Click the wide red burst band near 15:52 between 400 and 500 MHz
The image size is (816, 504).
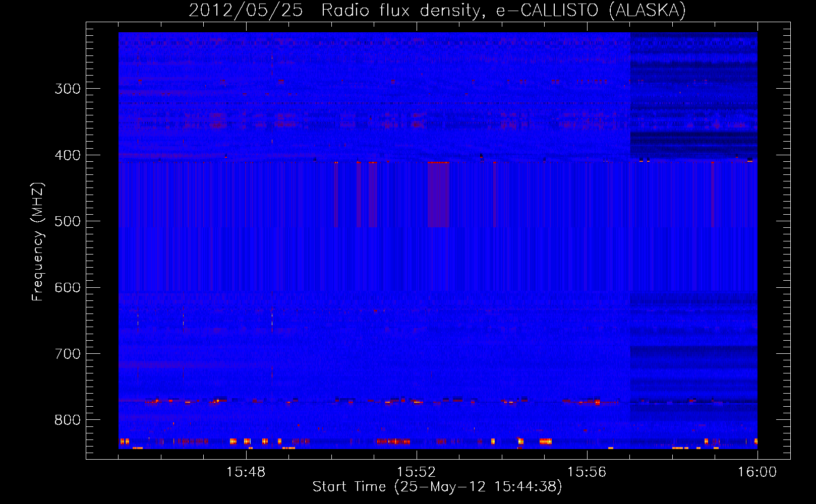click(438, 195)
